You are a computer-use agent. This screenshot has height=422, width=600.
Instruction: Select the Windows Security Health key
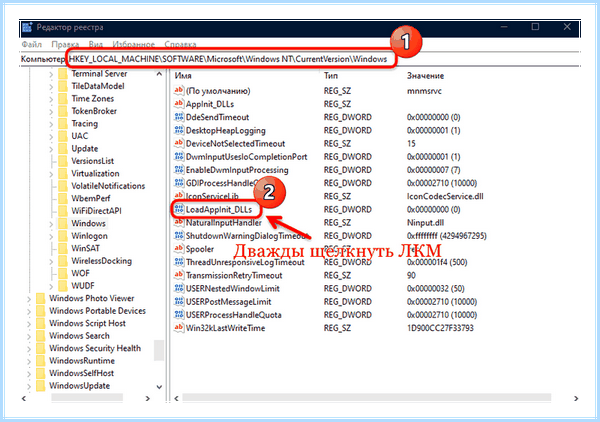pos(95,348)
